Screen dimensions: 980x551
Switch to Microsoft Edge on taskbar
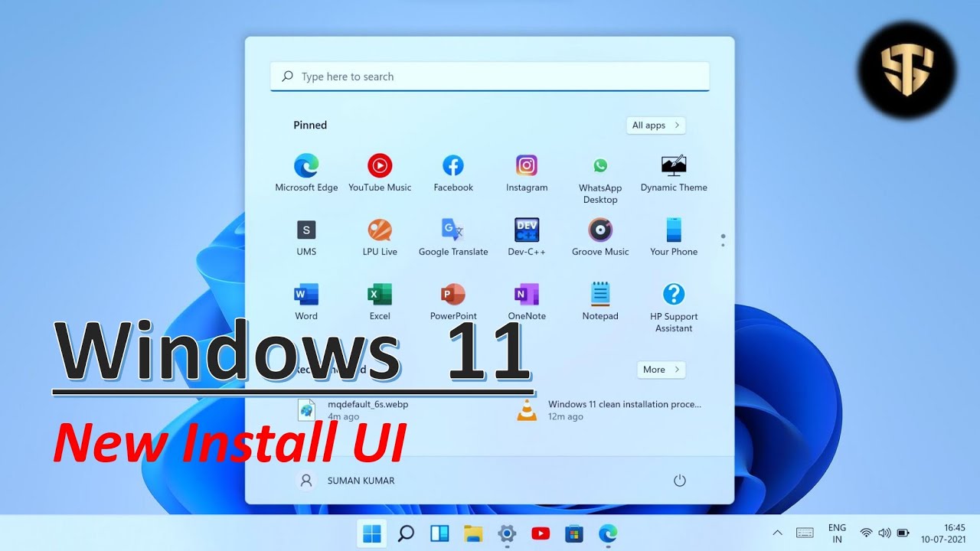pyautogui.click(x=608, y=533)
